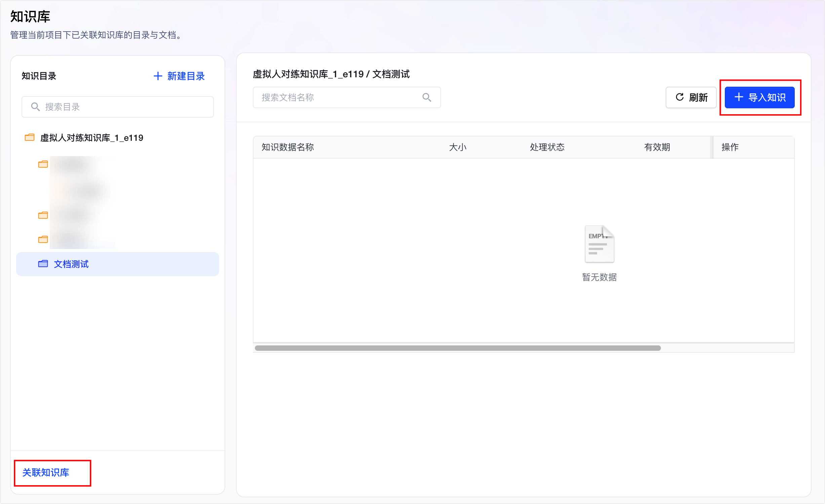The height and width of the screenshot is (504, 825).
Task: Click the 有效期 column header
Action: point(657,147)
